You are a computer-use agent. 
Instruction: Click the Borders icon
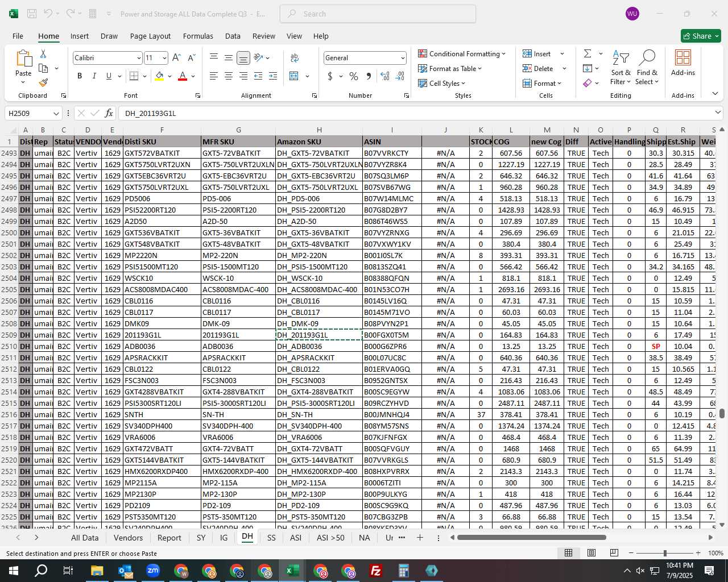click(x=134, y=76)
